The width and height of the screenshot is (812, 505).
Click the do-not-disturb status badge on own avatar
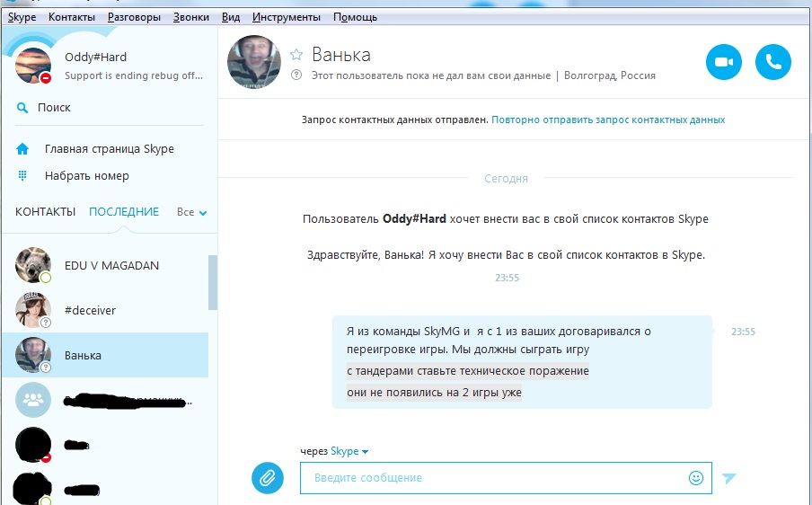click(46, 78)
